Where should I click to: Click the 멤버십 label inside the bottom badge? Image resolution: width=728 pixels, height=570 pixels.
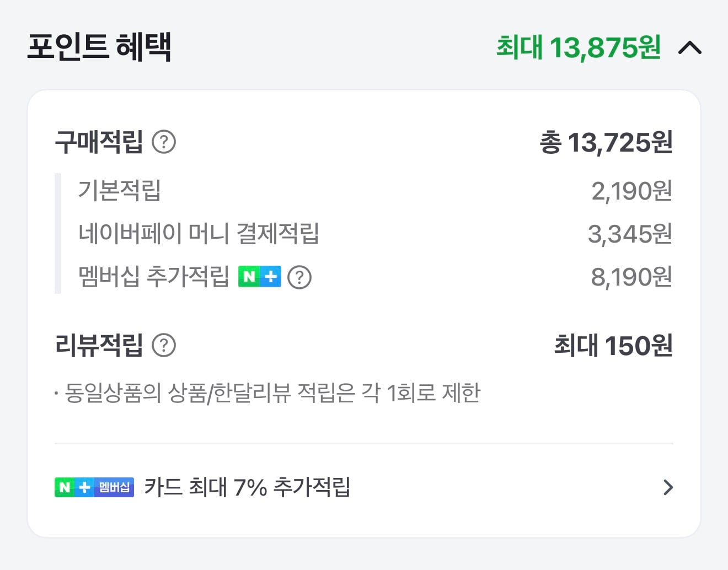click(114, 487)
